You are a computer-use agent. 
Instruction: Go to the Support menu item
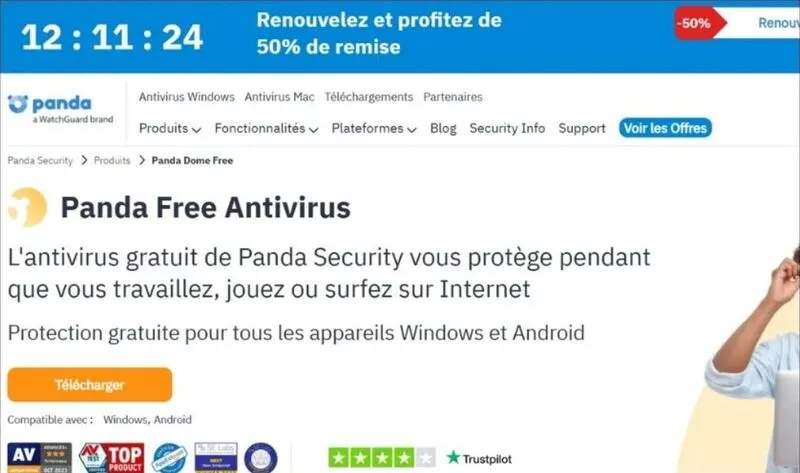[582, 129]
